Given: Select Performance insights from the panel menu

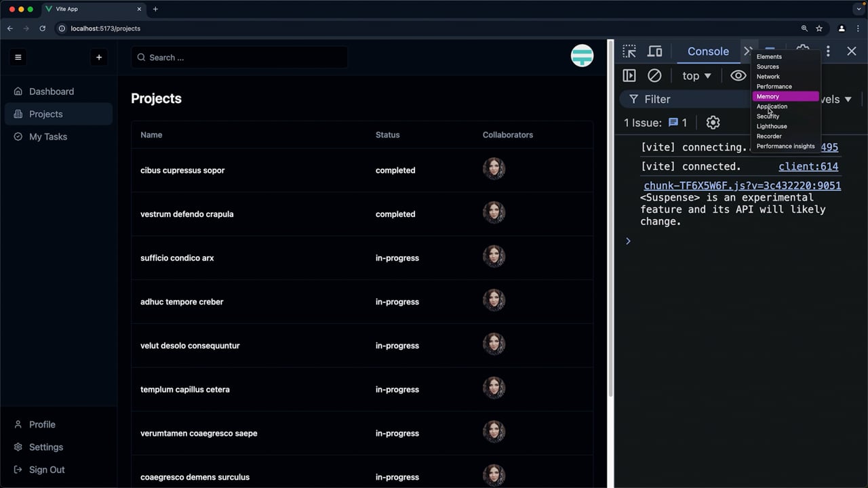Looking at the screenshot, I should tap(786, 146).
